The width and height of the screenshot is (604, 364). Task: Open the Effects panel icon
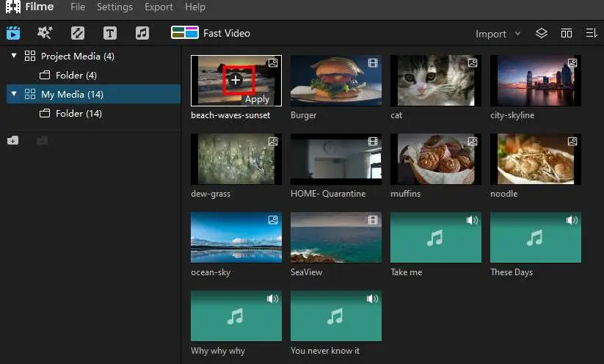tap(45, 33)
